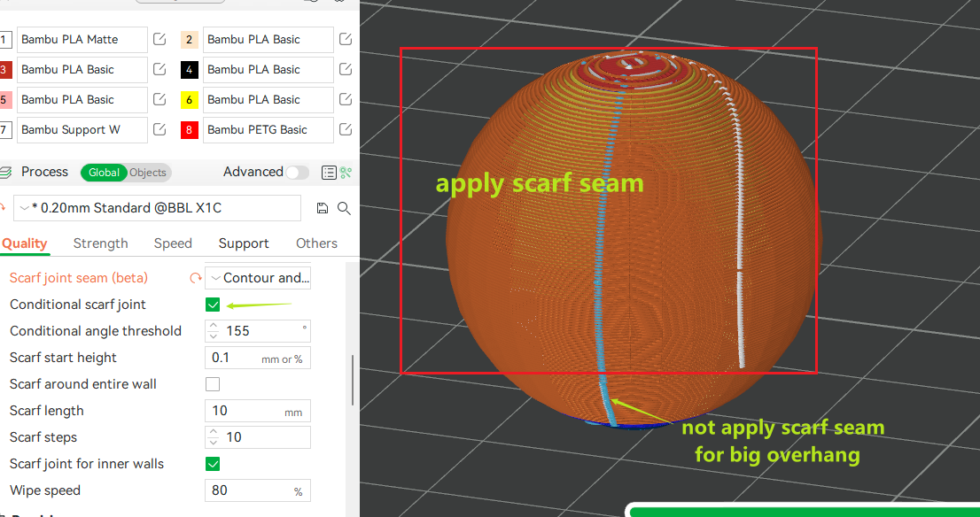Switch to the Others tab
Screen dimensions: 980x517
pyautogui.click(x=317, y=243)
